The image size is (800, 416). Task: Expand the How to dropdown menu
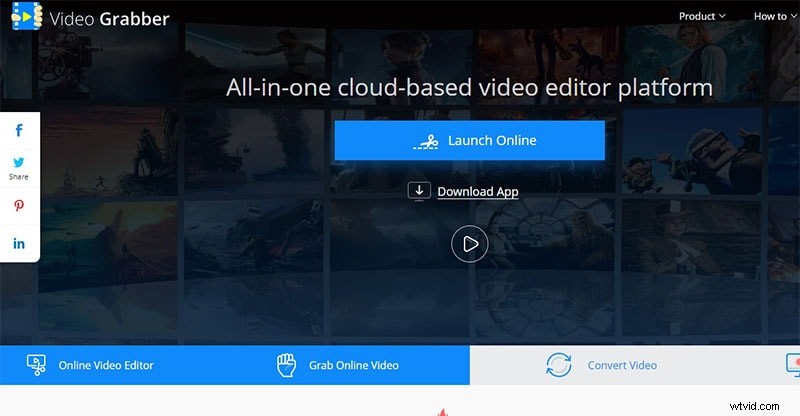pos(774,16)
